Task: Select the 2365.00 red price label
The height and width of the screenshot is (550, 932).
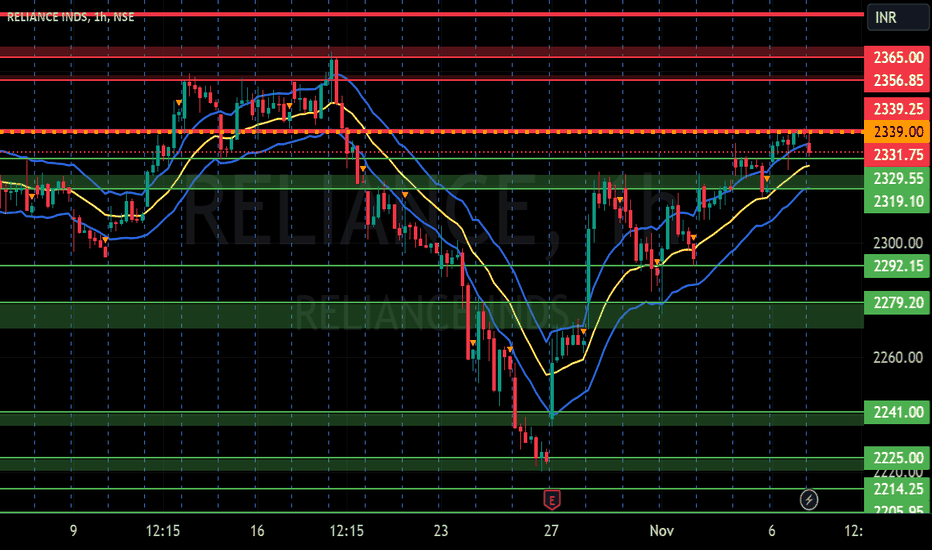Action: tap(898, 58)
